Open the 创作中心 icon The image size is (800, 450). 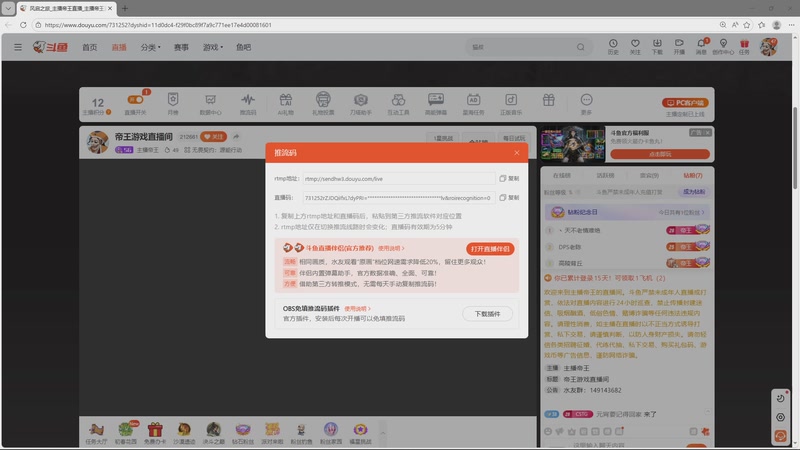[723, 46]
